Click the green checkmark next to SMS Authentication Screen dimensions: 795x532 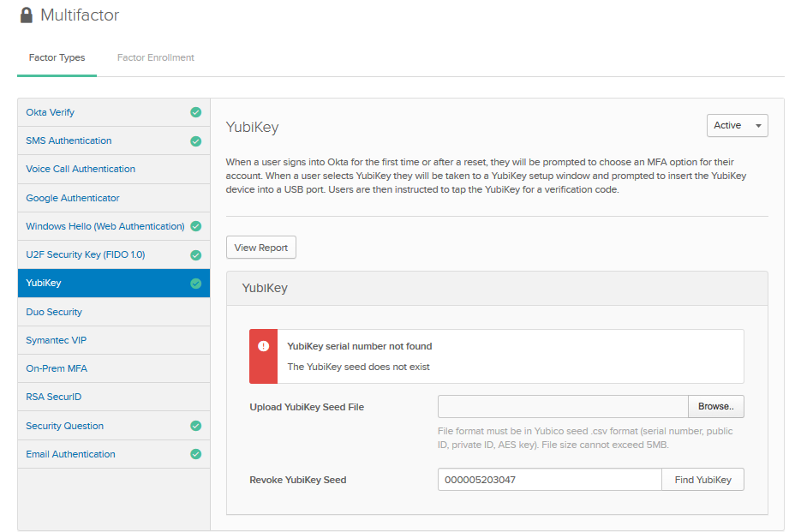[x=195, y=141]
